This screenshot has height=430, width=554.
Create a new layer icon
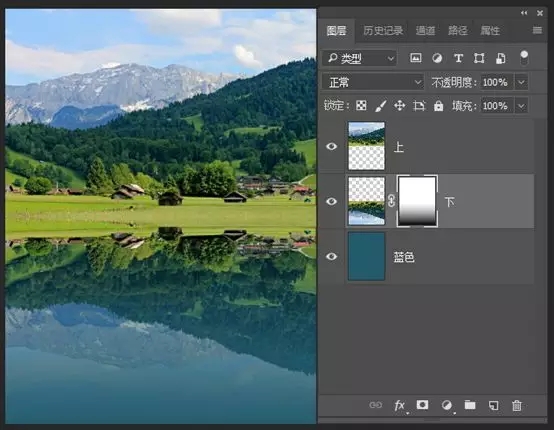[x=494, y=405]
